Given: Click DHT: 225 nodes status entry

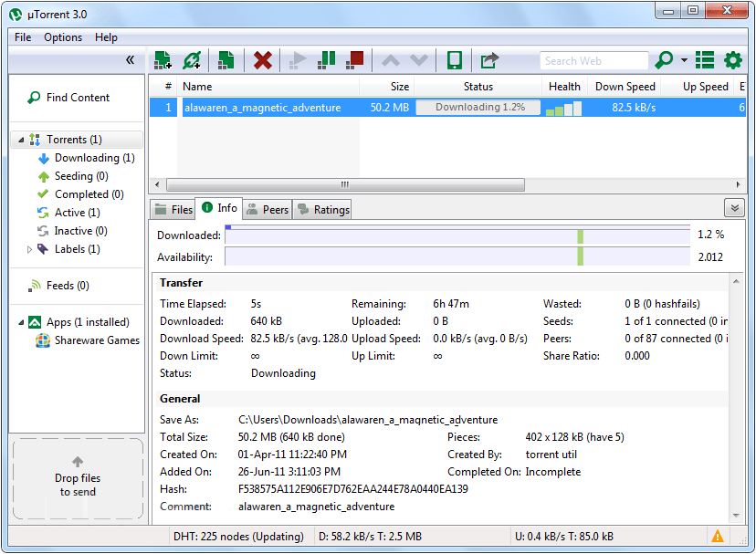Looking at the screenshot, I should (239, 536).
